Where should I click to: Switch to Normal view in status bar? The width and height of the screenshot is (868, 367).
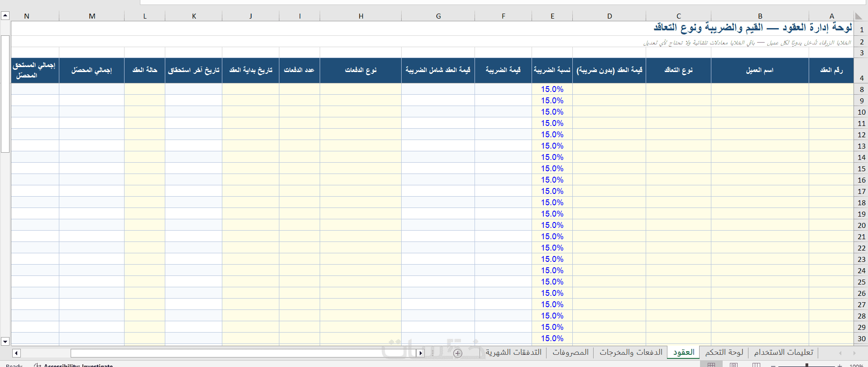[711, 365]
